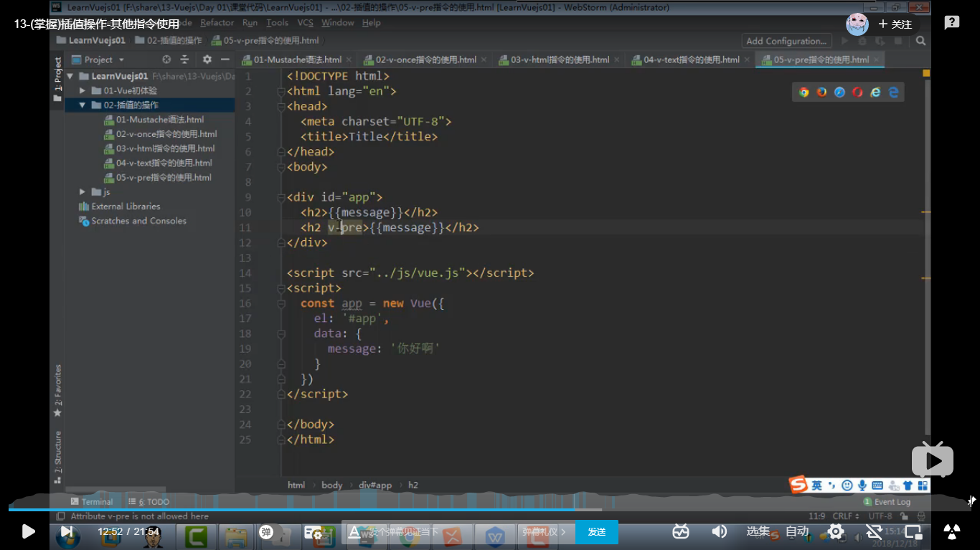Click the picture-in-picture icon in player
Image resolution: width=980 pixels, height=550 pixels.
[x=913, y=531]
